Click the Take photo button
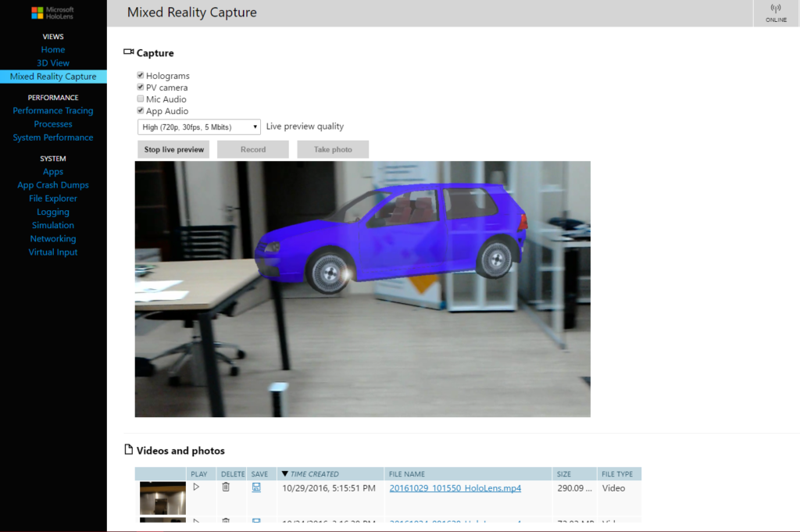This screenshot has height=532, width=800. click(333, 149)
